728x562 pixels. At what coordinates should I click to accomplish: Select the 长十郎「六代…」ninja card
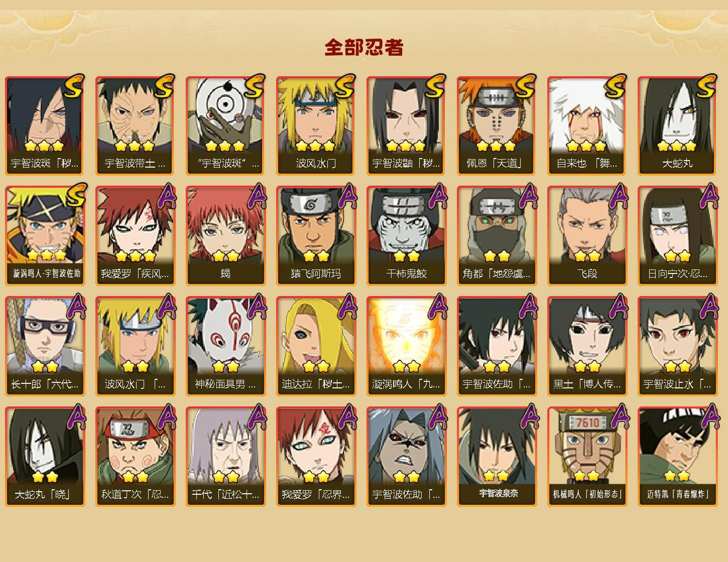(45, 346)
